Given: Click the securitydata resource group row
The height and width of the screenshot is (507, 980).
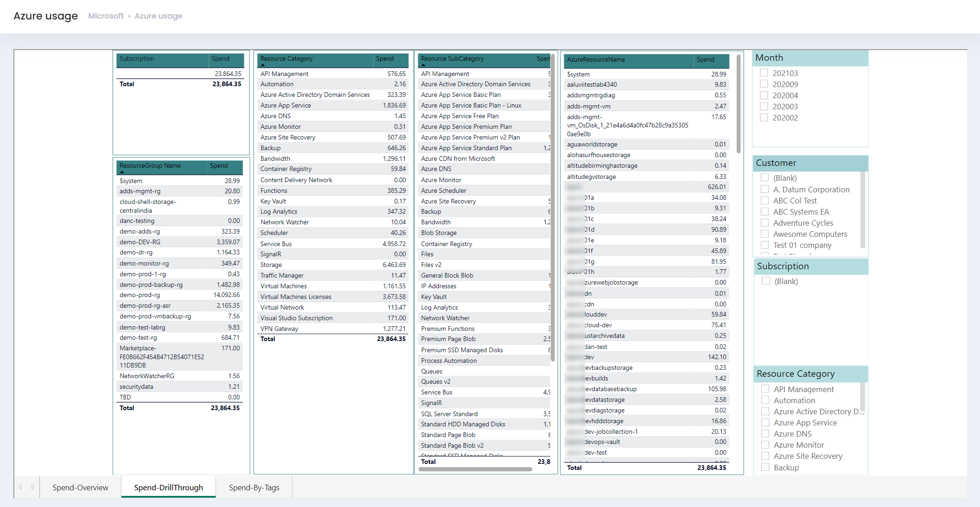Looking at the screenshot, I should (179, 387).
